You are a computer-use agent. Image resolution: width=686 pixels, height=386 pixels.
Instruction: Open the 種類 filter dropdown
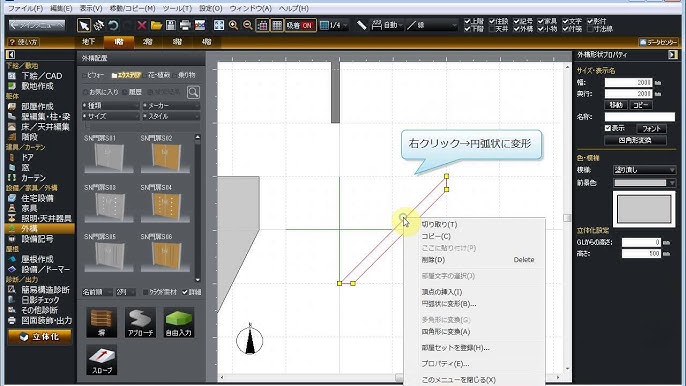pyautogui.click(x=110, y=105)
